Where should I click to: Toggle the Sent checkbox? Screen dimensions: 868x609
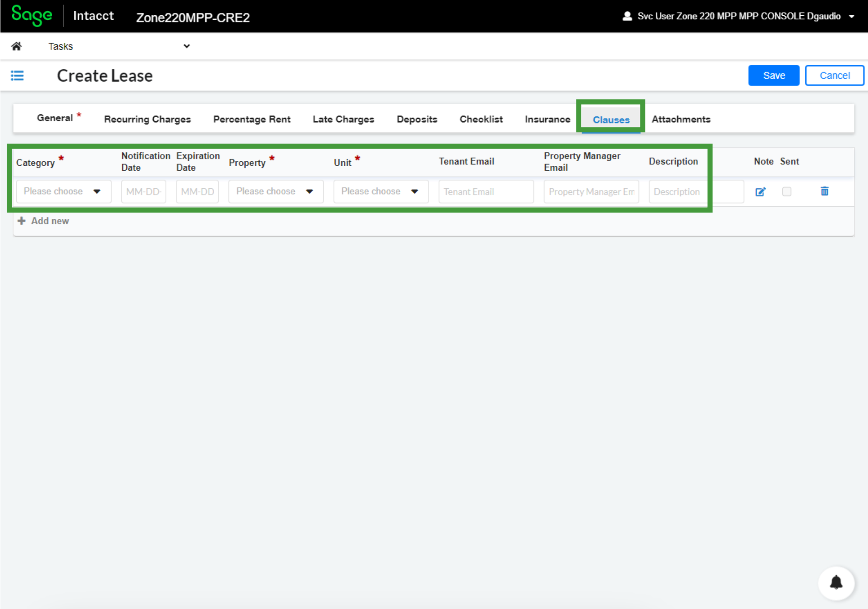pos(786,191)
